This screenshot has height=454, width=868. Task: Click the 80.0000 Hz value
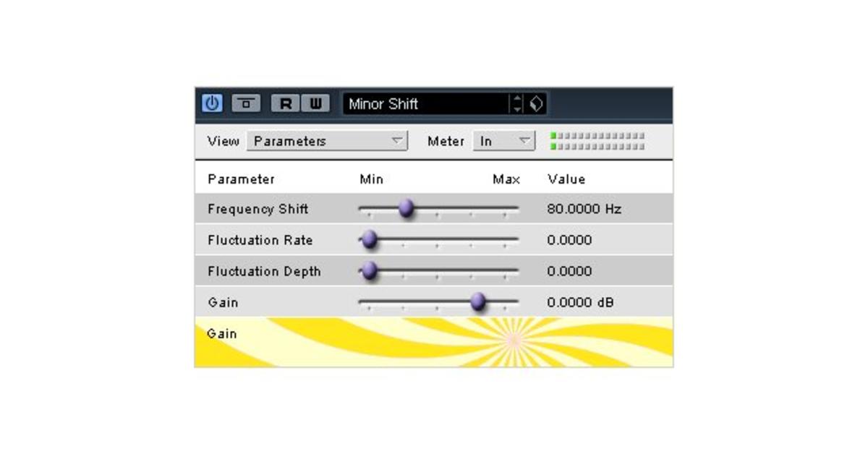pos(584,209)
